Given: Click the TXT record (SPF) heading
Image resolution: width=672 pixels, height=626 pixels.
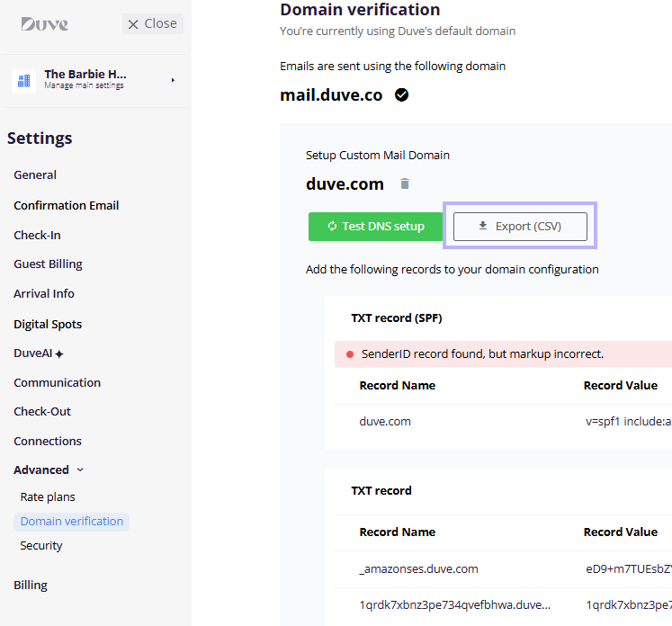Looking at the screenshot, I should pos(397,317).
